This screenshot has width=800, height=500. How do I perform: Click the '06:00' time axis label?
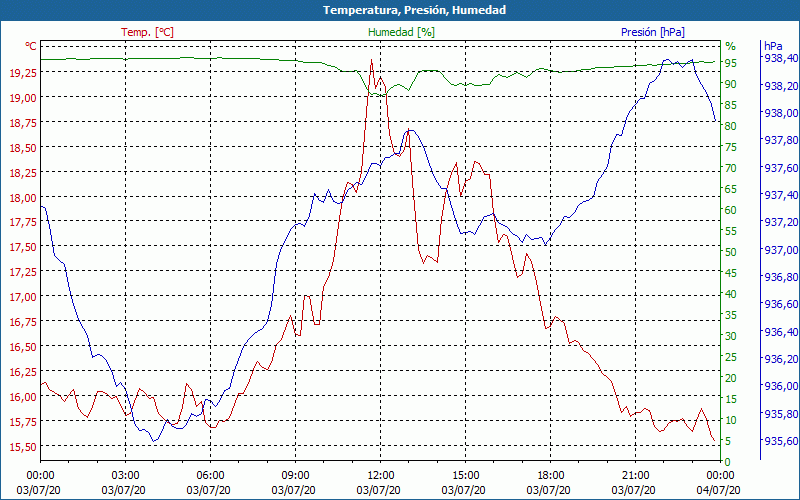(211, 476)
